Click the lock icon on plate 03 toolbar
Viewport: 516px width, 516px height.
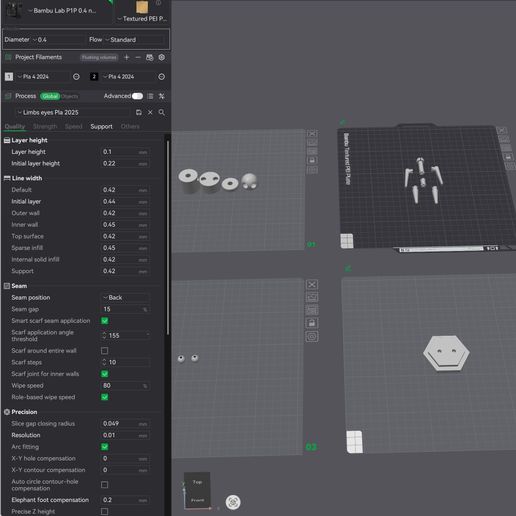(x=312, y=323)
